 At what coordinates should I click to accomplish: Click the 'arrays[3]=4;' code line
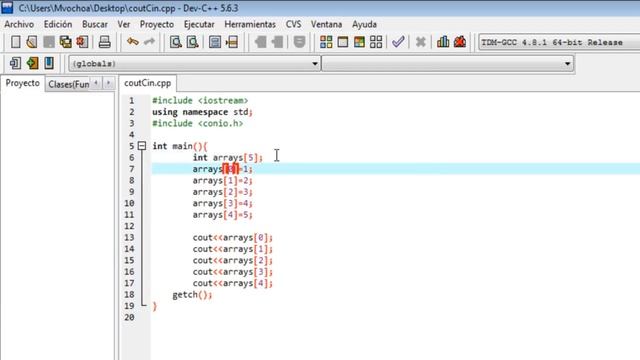point(222,203)
